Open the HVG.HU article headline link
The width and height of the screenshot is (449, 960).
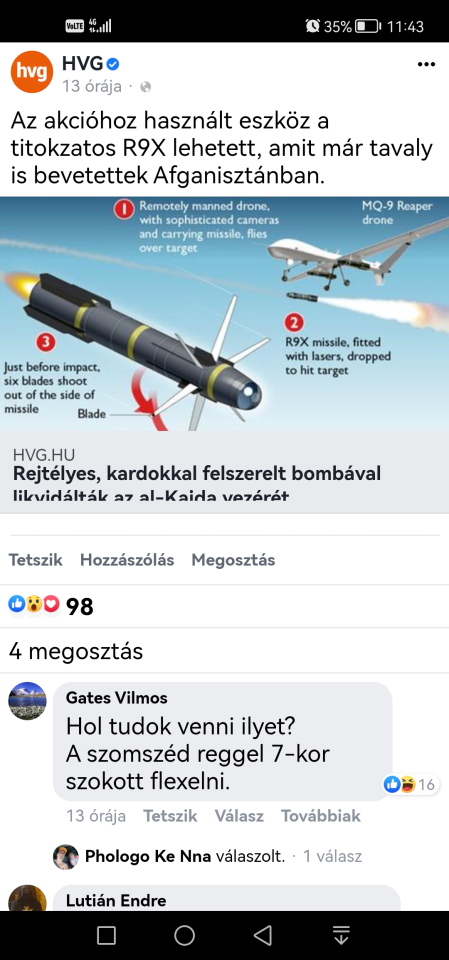(x=197, y=482)
